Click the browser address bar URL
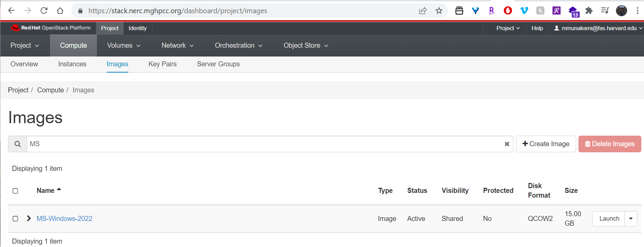 (x=178, y=11)
